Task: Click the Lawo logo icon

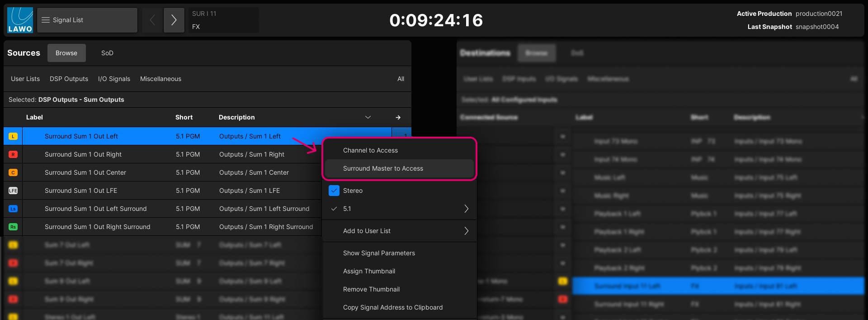Action: (20, 20)
